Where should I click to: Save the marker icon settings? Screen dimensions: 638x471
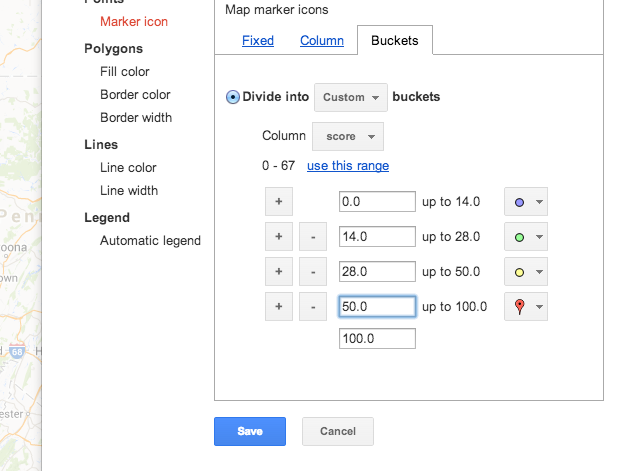(250, 432)
